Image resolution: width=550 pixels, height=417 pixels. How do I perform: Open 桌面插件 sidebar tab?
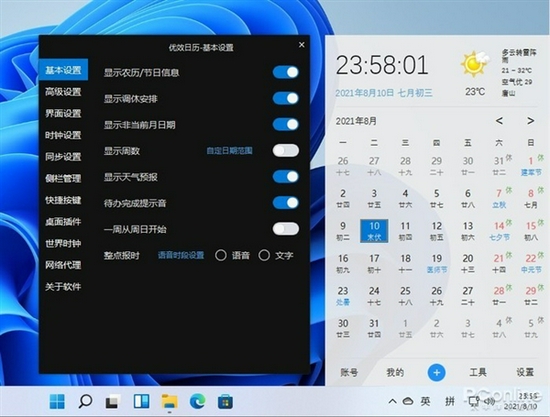[63, 222]
